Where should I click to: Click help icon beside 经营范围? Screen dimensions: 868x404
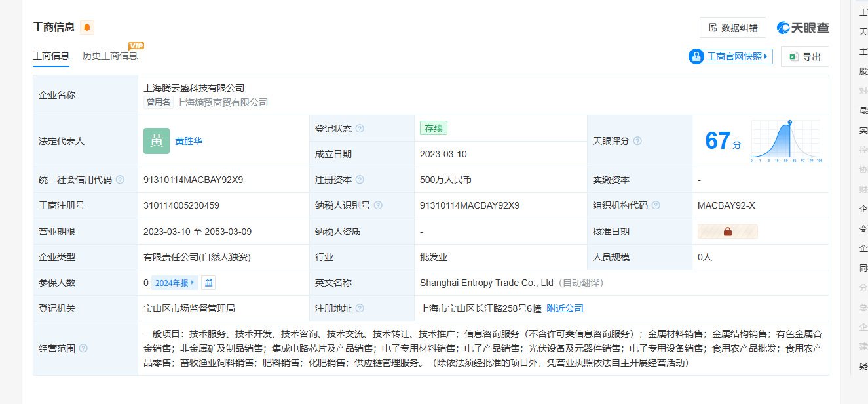tap(83, 348)
